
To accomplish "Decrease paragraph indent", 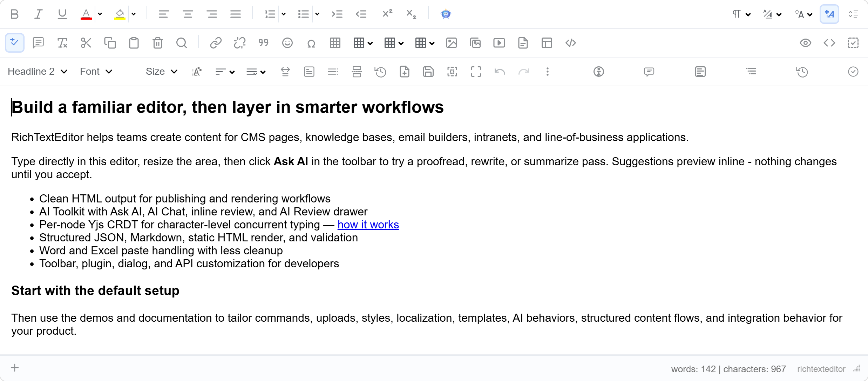I will click(x=361, y=14).
